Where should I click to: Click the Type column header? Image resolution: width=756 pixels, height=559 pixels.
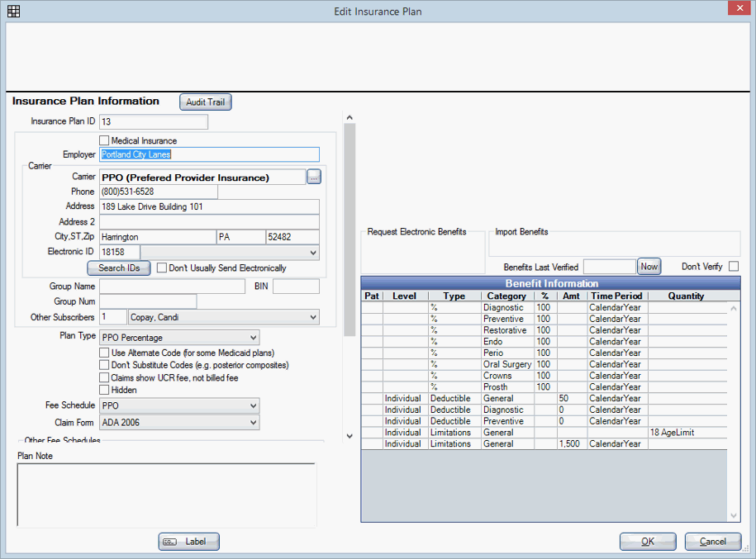pos(454,296)
